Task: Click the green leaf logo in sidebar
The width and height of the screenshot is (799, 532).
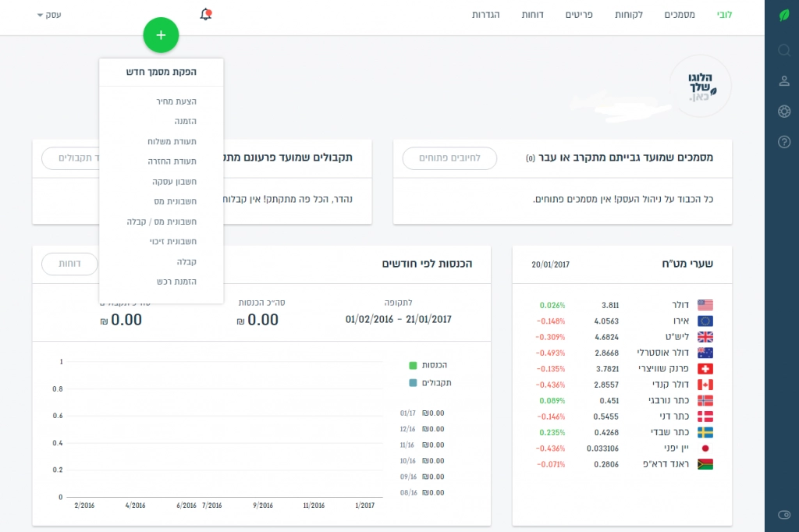Action: pyautogui.click(x=784, y=15)
